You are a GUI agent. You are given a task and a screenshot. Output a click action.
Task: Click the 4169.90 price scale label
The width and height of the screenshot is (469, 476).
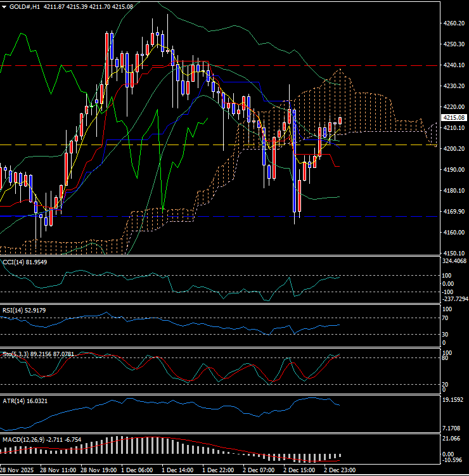[x=453, y=212]
